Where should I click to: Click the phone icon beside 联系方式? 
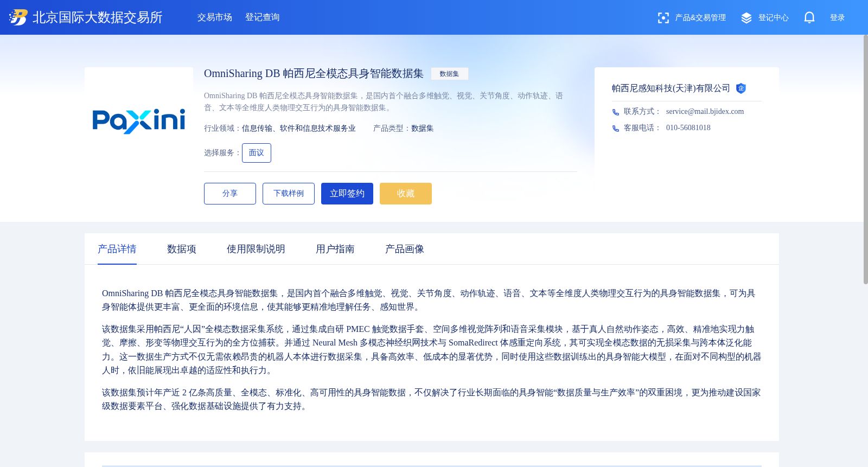(x=616, y=112)
